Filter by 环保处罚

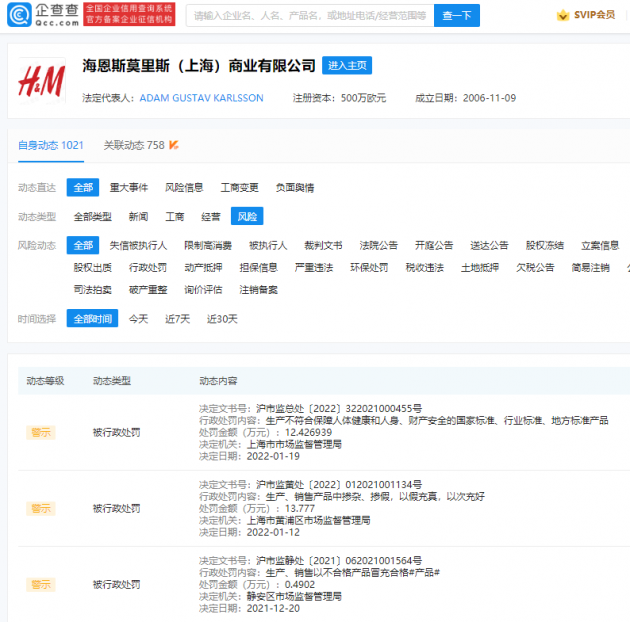pos(369,268)
